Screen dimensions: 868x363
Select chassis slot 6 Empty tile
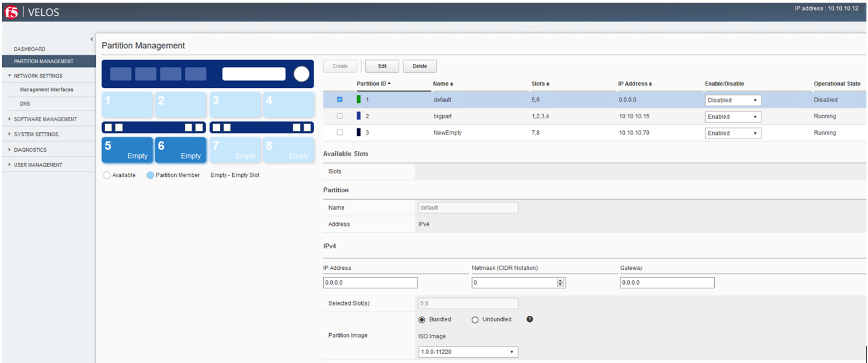(x=181, y=150)
